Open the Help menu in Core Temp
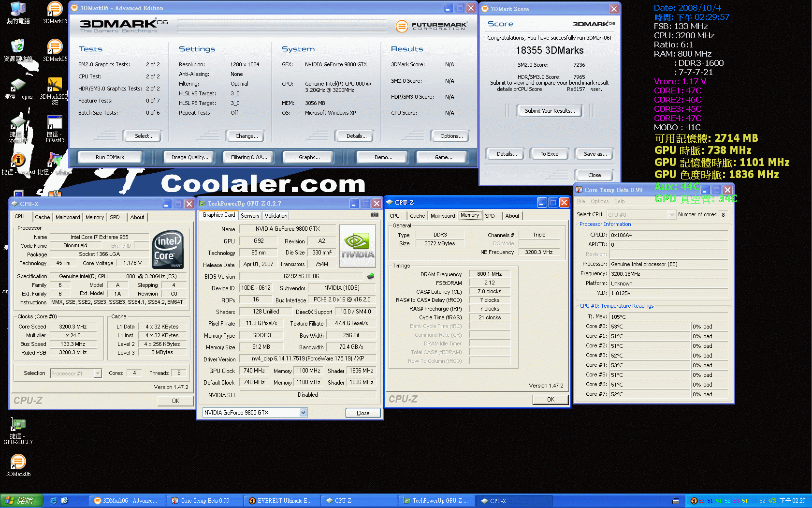 tap(619, 201)
